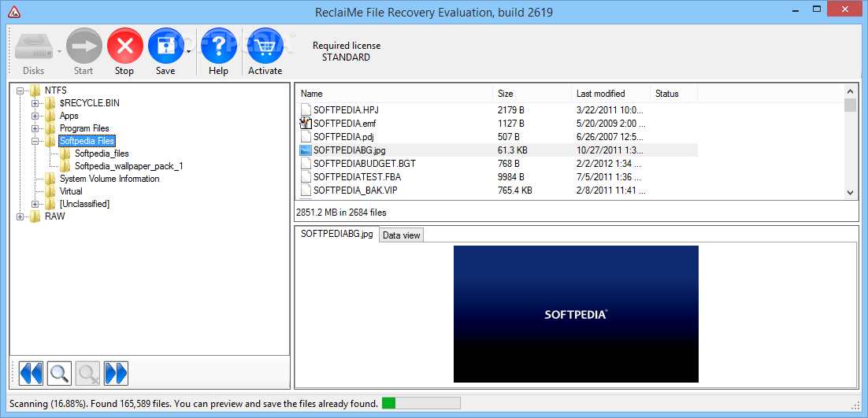Image resolution: width=868 pixels, height=418 pixels.
Task: Expand the Program Files folder node
Action: tap(35, 128)
